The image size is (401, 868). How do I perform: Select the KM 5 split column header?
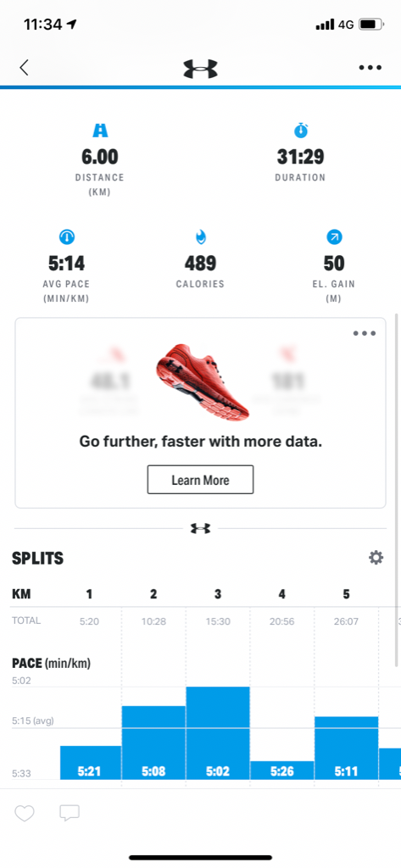pyautogui.click(x=346, y=594)
